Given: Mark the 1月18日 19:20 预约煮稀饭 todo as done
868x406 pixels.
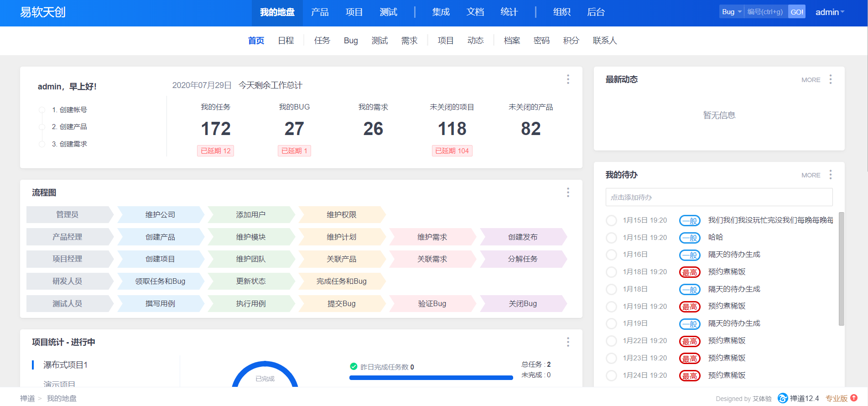Looking at the screenshot, I should pyautogui.click(x=611, y=272).
